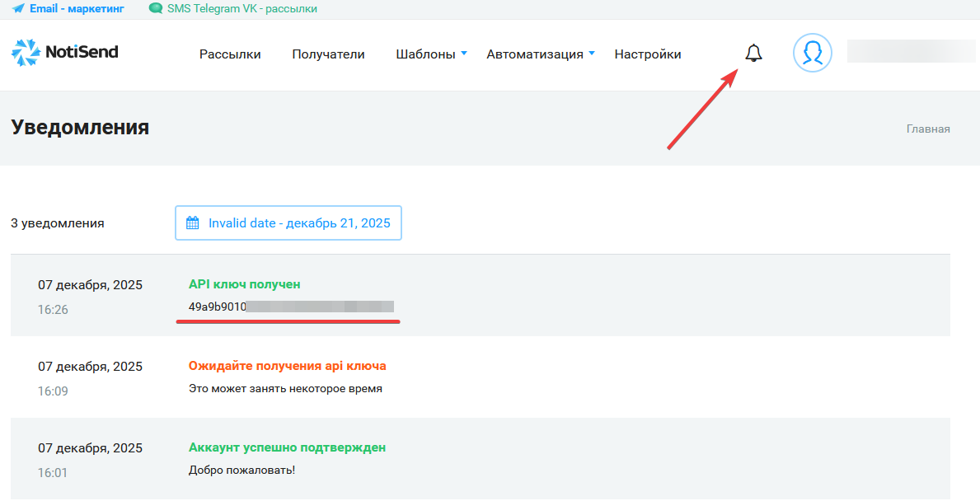
Task: Click the API key value text
Action: (290, 307)
